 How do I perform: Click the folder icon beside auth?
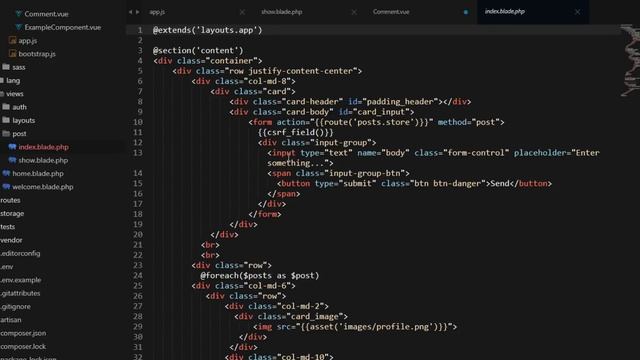tap(6, 107)
